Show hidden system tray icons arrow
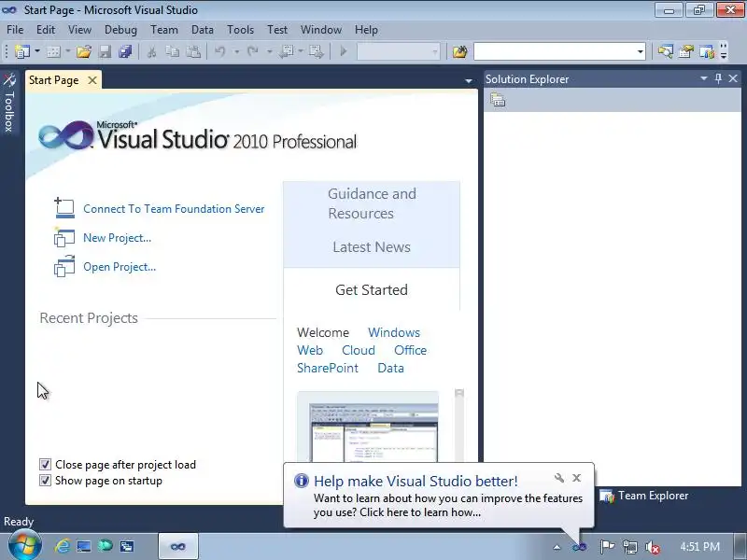Screen dimensions: 747x560 tap(557, 547)
